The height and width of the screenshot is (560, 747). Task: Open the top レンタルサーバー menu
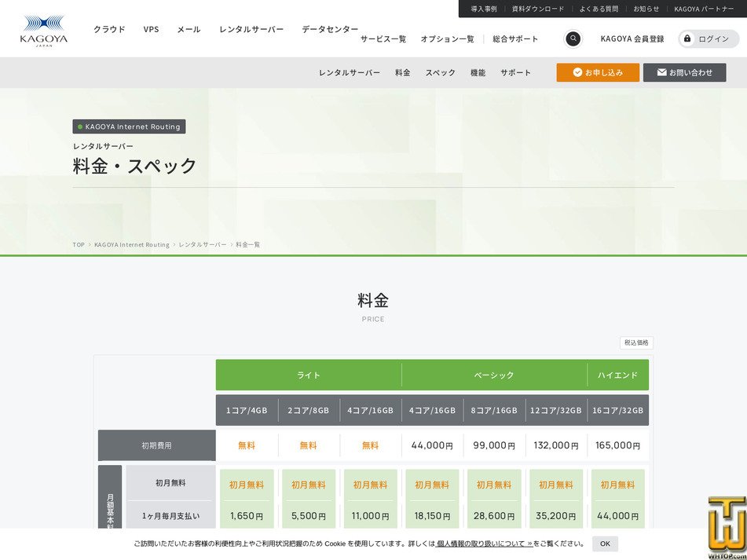tap(251, 29)
